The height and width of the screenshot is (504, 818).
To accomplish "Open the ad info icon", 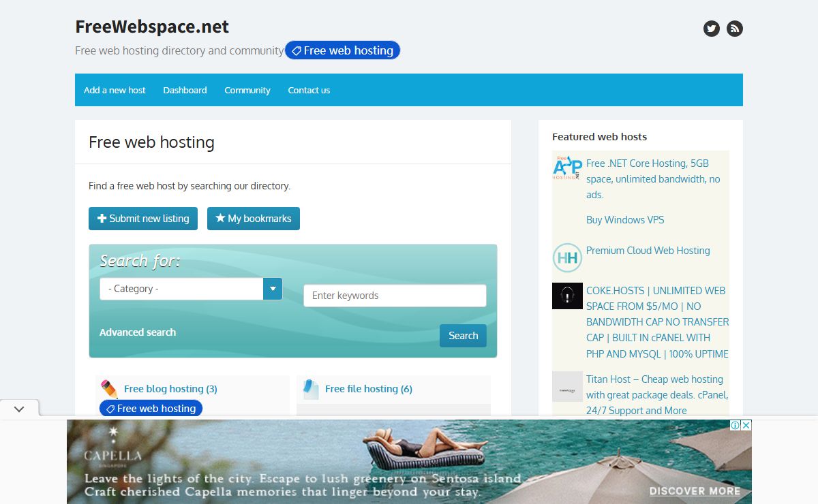I will point(736,426).
